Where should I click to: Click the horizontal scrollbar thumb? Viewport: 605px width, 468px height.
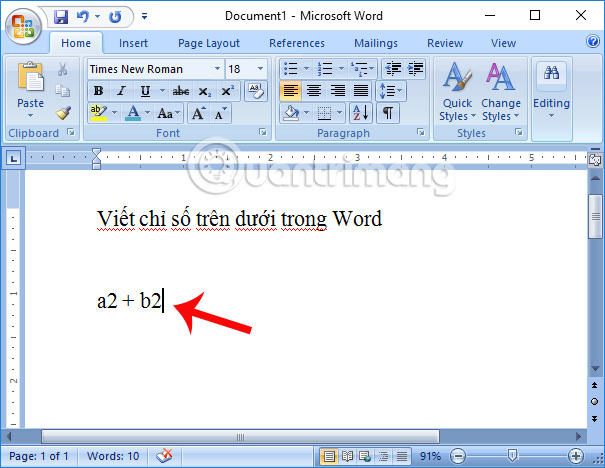pyautogui.click(x=240, y=437)
